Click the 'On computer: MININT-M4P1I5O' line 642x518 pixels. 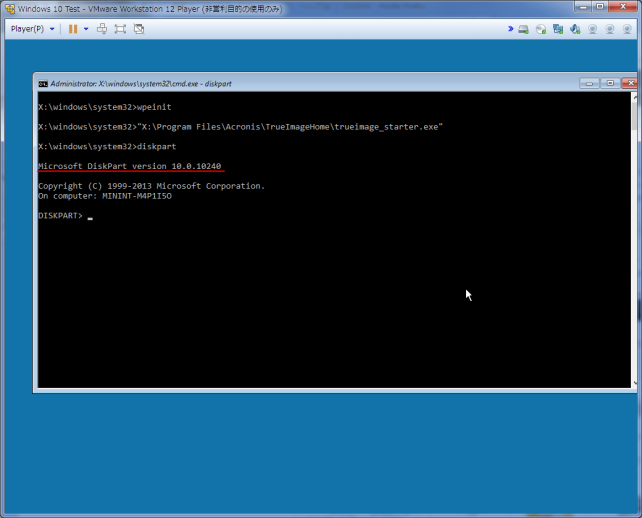(x=105, y=196)
